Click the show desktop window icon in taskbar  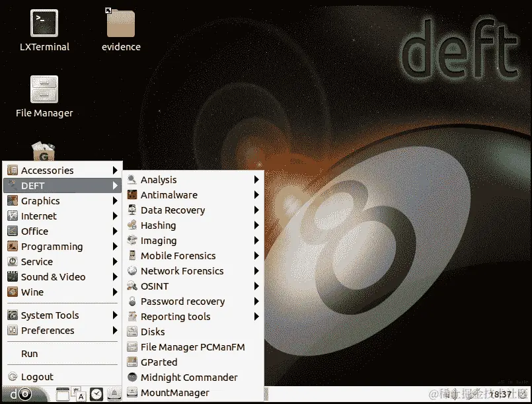[62, 394]
